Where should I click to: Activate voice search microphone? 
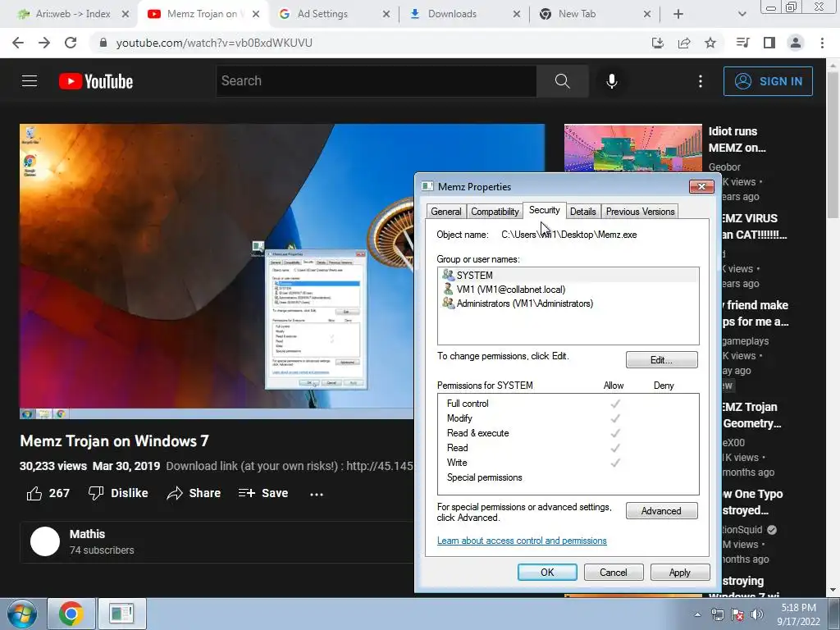pos(612,81)
